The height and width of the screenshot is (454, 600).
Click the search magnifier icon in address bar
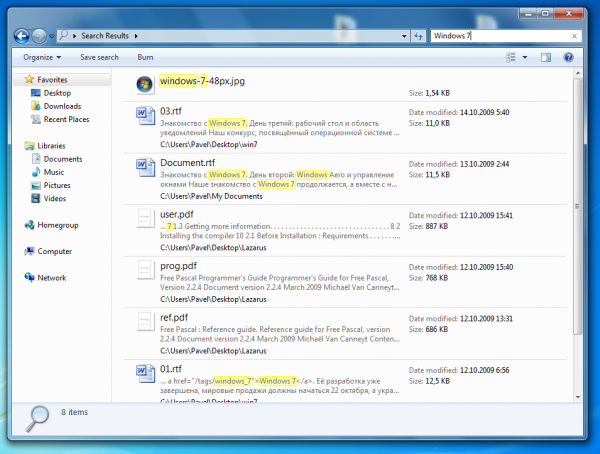pos(64,36)
